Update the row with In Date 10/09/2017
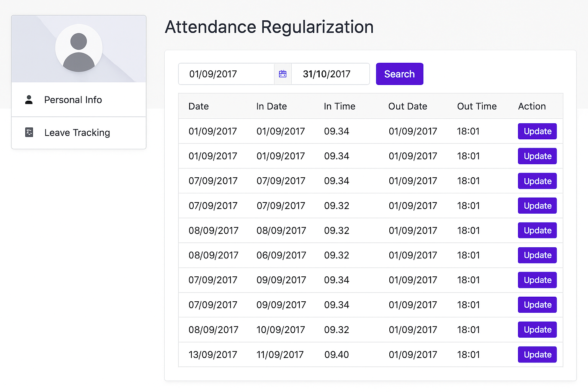This screenshot has height=392, width=588. [x=537, y=330]
